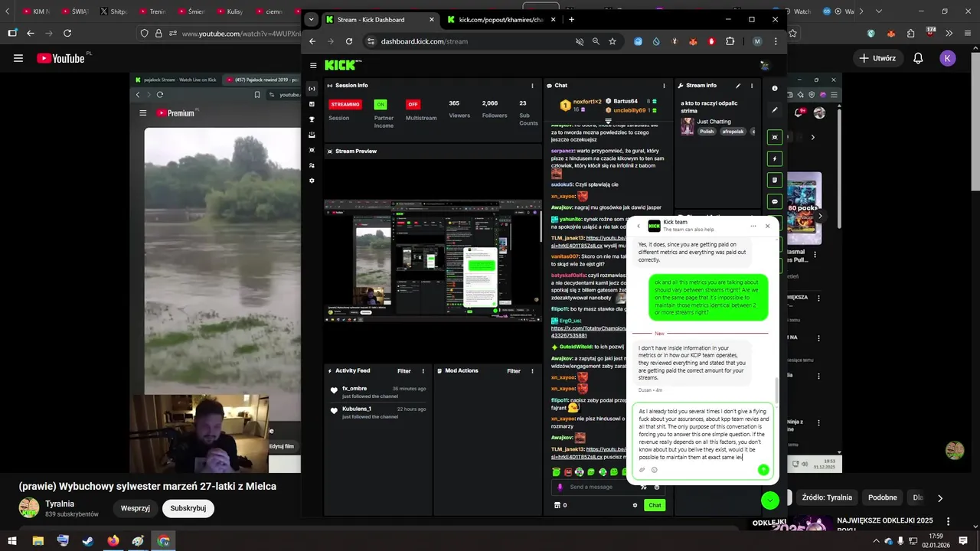Toggle the Multistream OFF switch

tap(413, 104)
